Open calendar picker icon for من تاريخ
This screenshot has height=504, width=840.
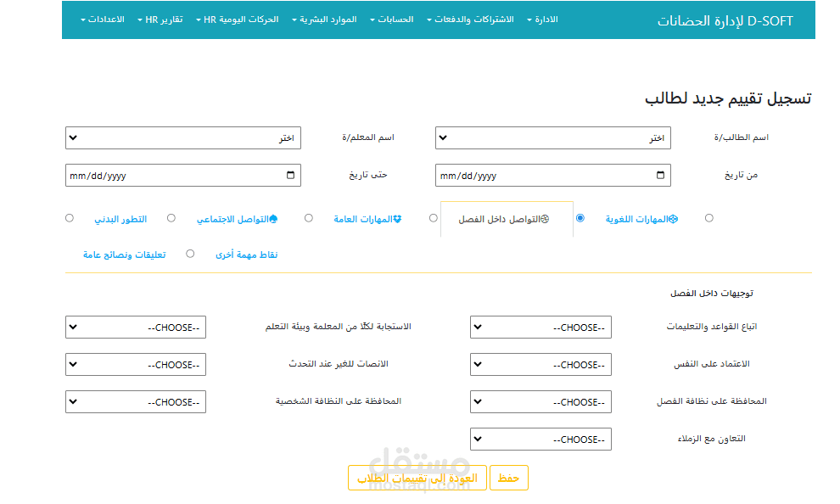coord(660,175)
